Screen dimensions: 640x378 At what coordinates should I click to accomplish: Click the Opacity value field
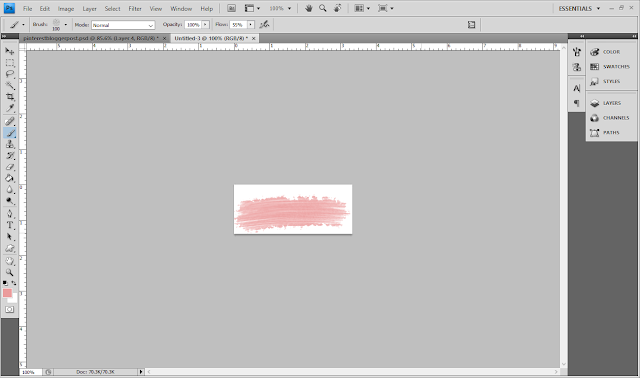coord(193,25)
